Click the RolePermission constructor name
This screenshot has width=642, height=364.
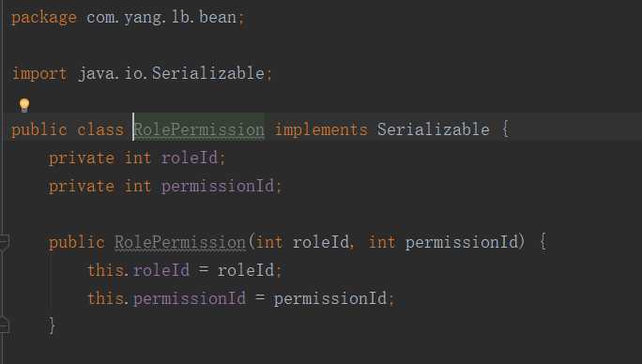pyautogui.click(x=180, y=242)
